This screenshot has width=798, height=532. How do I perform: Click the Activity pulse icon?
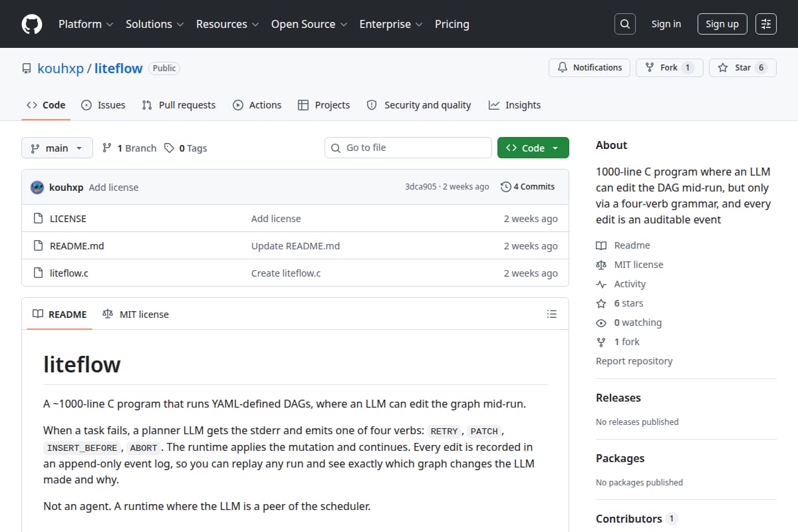pos(601,284)
